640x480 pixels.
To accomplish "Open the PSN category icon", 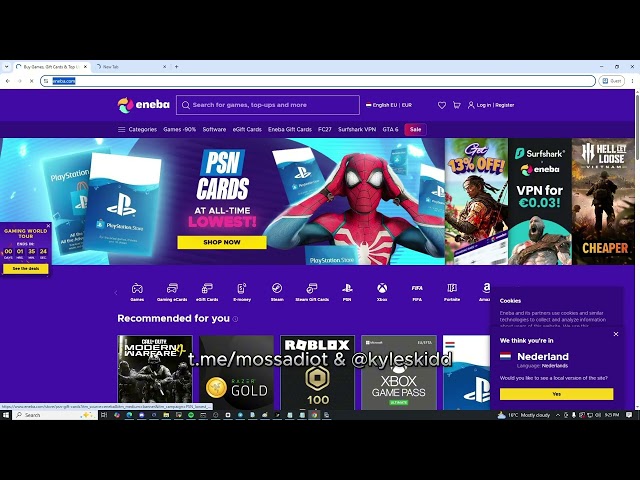I will pos(347,292).
